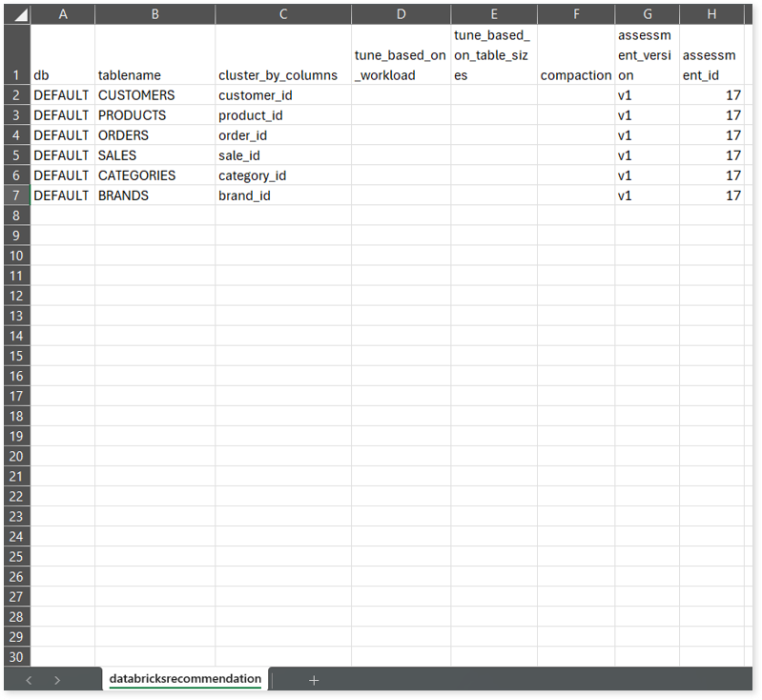The image size is (762, 700).
Task: Select the category_id cell
Action: pos(283,175)
